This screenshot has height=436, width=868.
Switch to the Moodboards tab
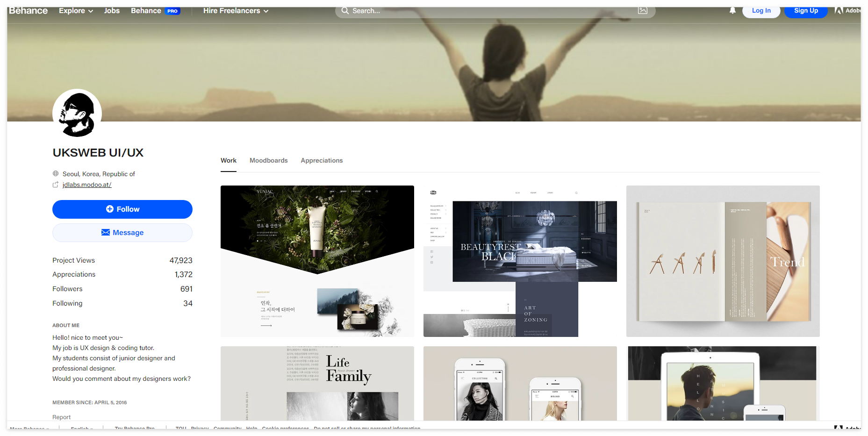(269, 160)
